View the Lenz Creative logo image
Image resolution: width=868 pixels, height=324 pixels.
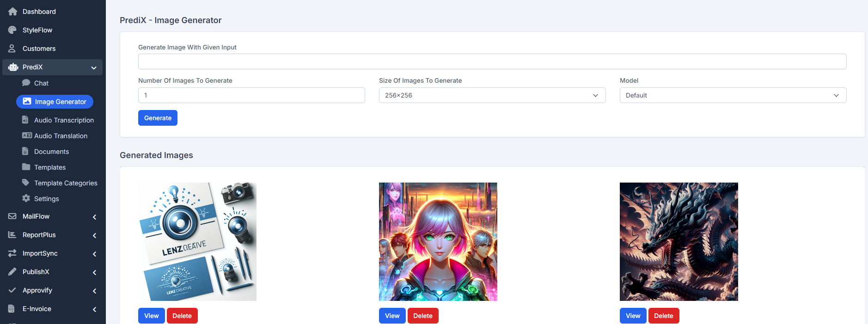(152, 316)
